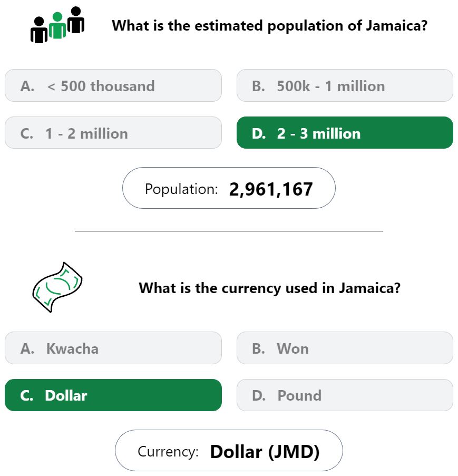Click the Jamaica currency question heading
This screenshot has height=476, width=458.
tap(269, 288)
